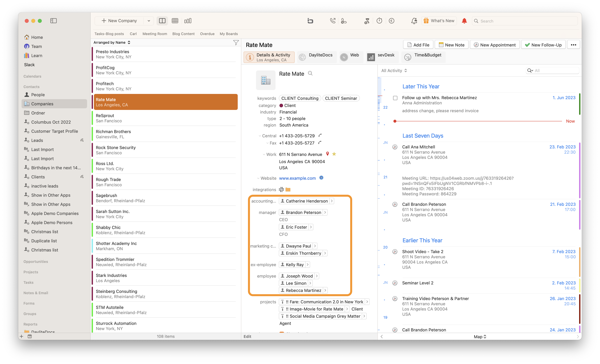Open the Seminar Level 2 appointment

point(418,283)
